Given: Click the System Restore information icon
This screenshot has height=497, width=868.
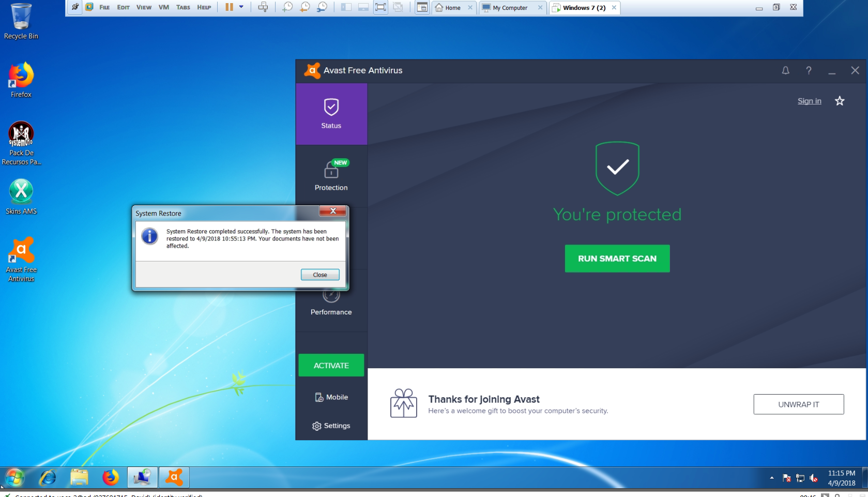Looking at the screenshot, I should pos(150,236).
